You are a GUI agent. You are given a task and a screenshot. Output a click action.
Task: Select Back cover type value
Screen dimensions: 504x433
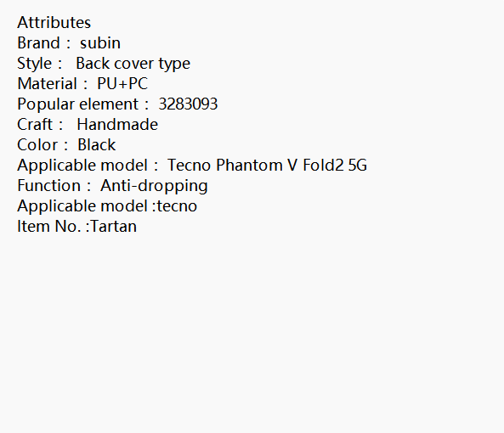(133, 63)
